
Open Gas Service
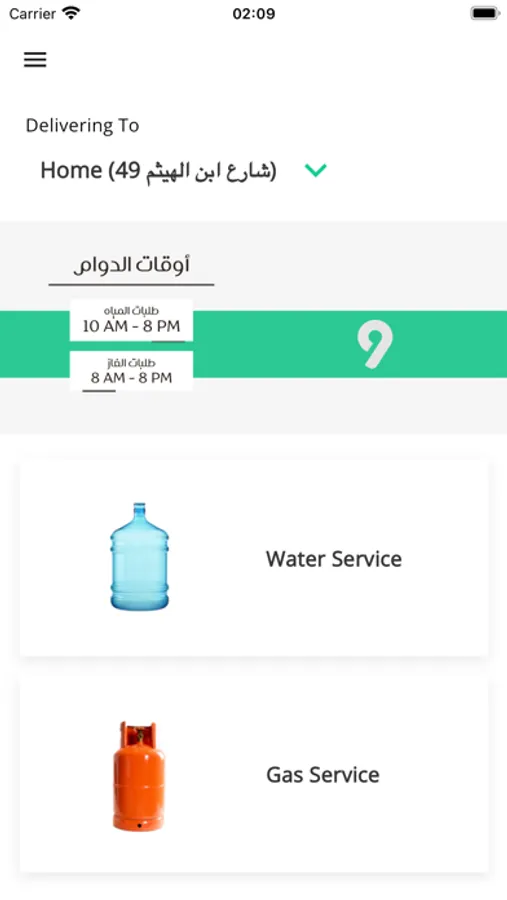(x=323, y=775)
